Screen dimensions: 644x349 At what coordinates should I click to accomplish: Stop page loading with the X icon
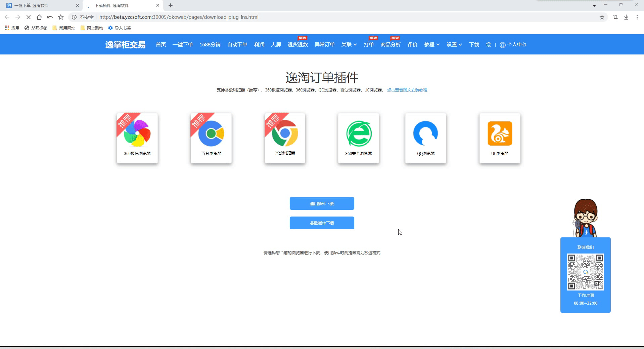(x=29, y=17)
